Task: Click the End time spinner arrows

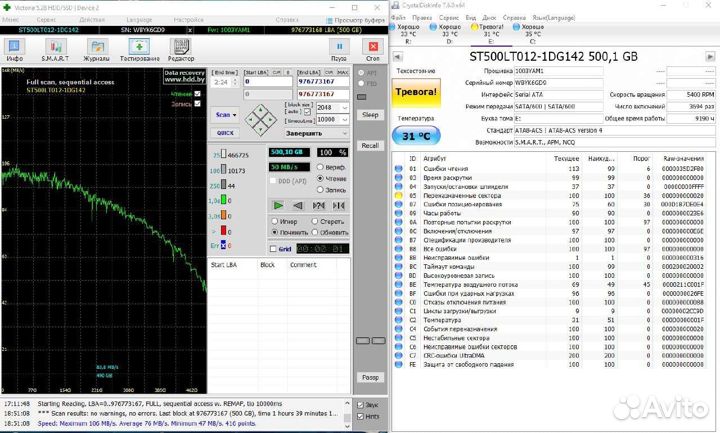Action: coord(235,82)
